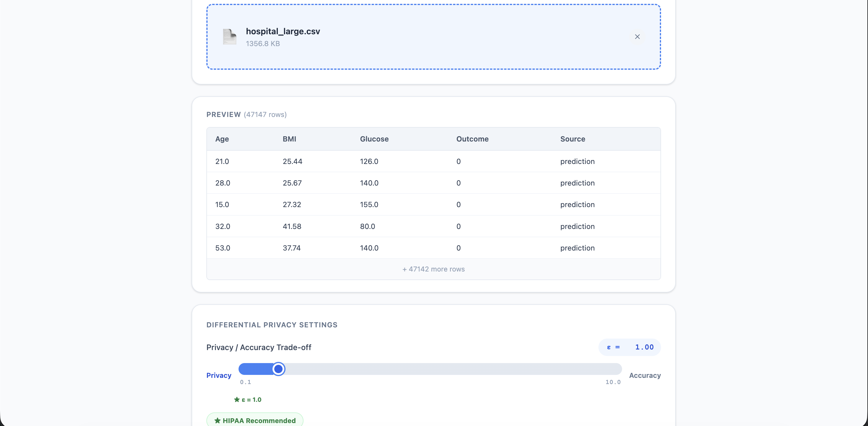The image size is (868, 426).
Task: Select the HIPAA Recommended preset badge
Action: (255, 420)
